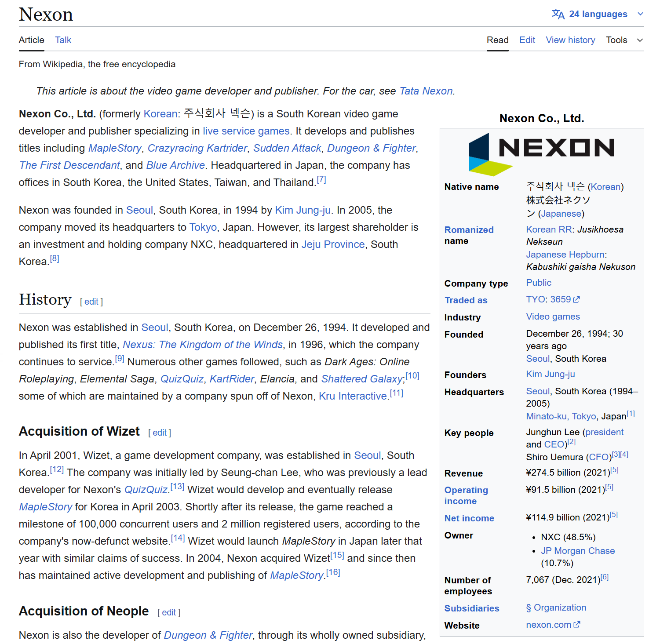Screen dimensions: 649x644
Task: Open the KartRider link in History section
Action: click(232, 379)
